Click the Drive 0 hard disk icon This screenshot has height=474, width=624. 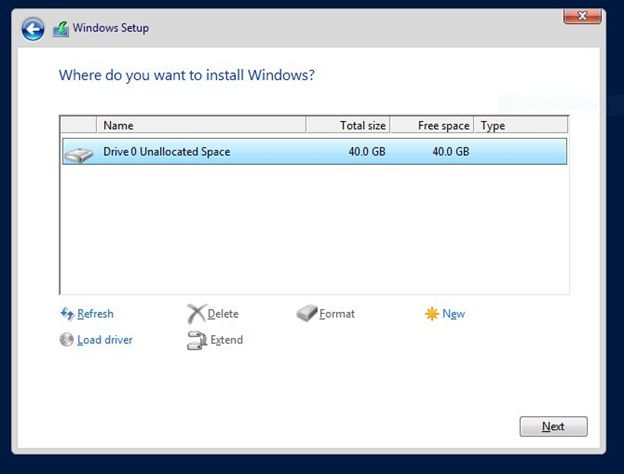pos(79,154)
